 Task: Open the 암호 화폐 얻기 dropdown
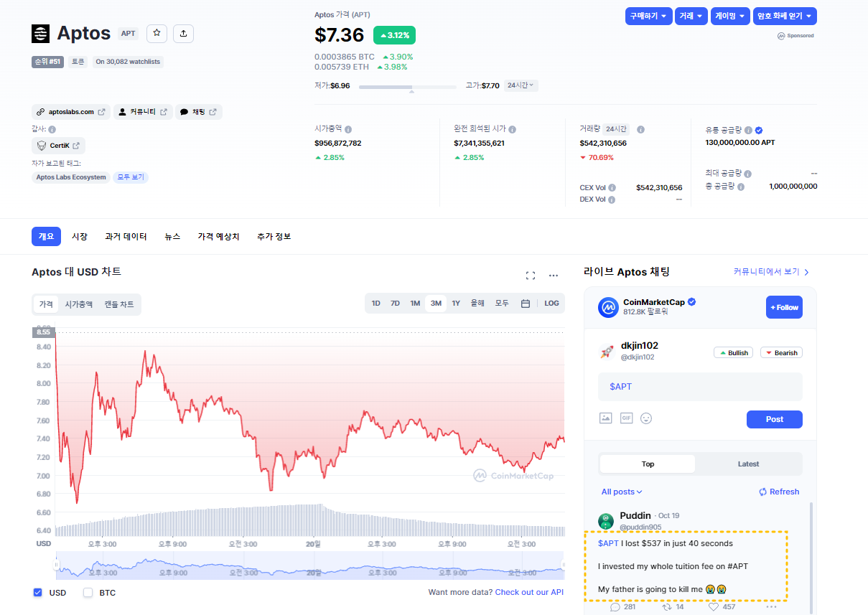(x=785, y=16)
